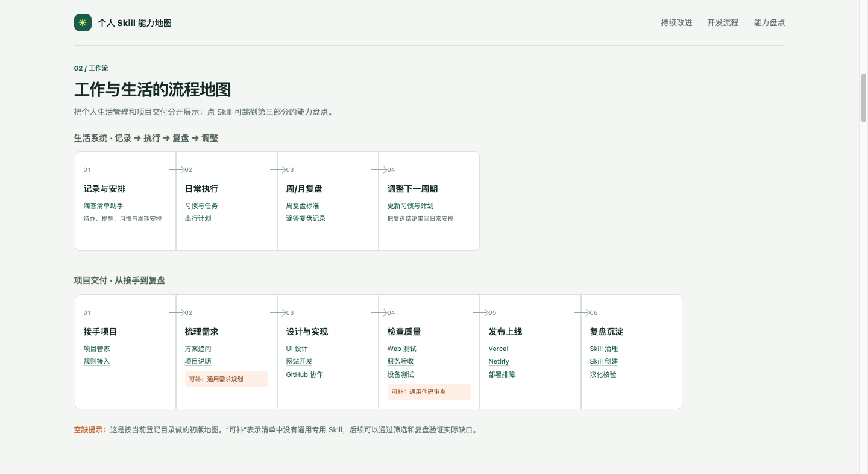Go to 开发流程 in top navigation
The width and height of the screenshot is (868, 474).
click(x=723, y=23)
